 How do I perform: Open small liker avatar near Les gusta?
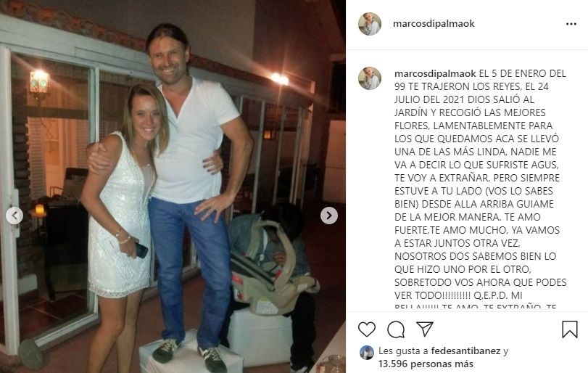point(367,353)
